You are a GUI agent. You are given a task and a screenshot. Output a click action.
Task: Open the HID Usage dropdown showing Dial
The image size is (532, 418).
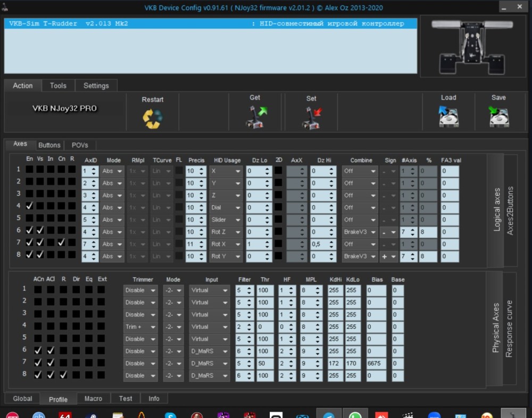tap(226, 207)
